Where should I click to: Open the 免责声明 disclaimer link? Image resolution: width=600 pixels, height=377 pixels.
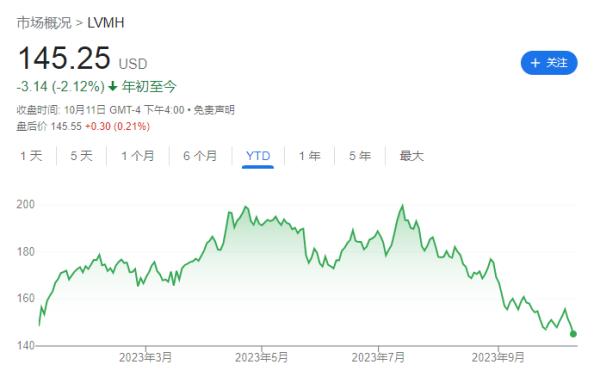click(214, 110)
